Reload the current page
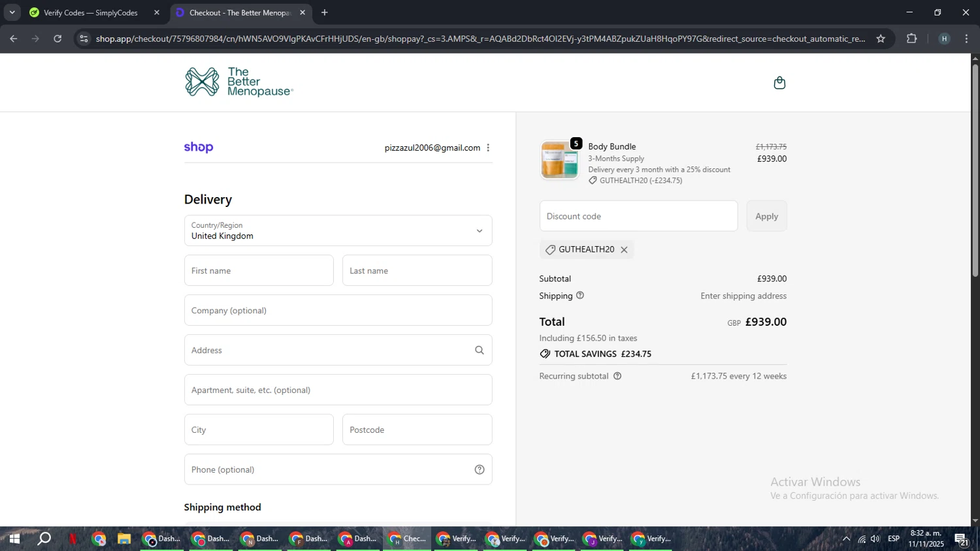Image resolution: width=980 pixels, height=551 pixels. (x=57, y=39)
